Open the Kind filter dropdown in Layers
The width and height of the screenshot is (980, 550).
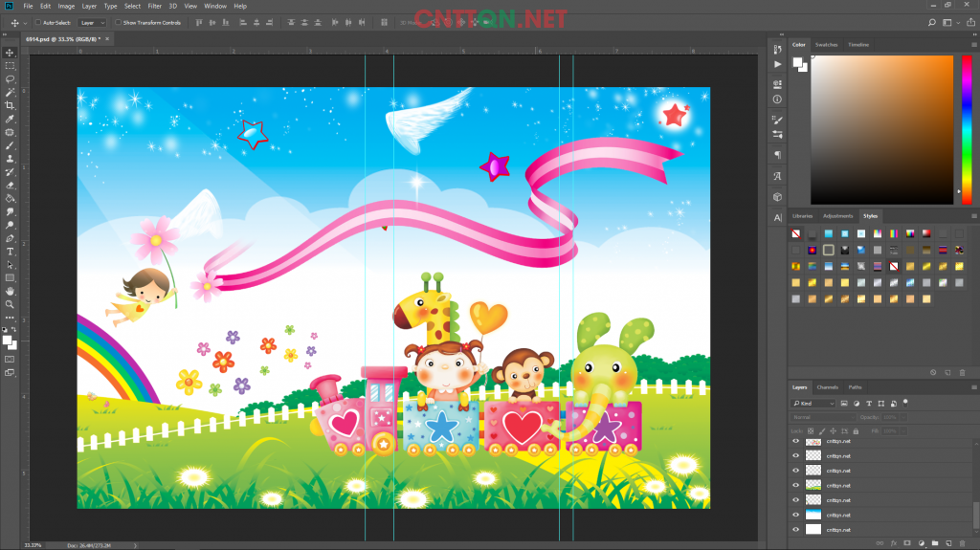pos(813,403)
